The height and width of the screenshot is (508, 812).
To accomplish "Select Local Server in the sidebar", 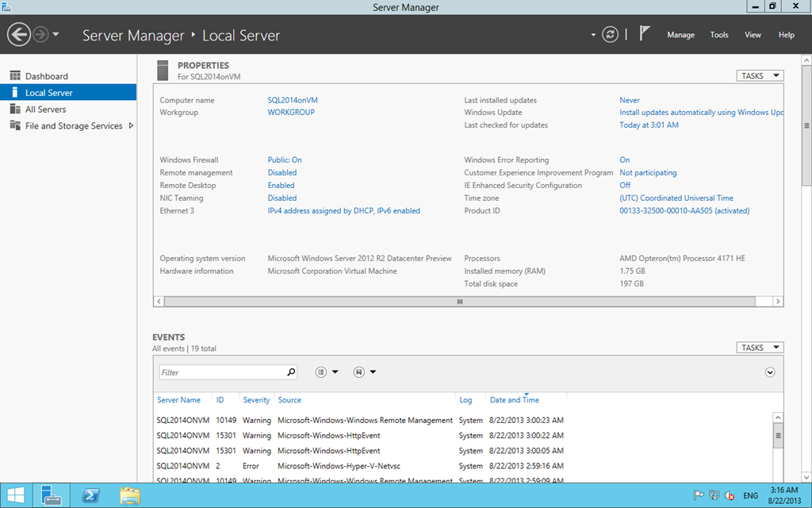I will 68,93.
